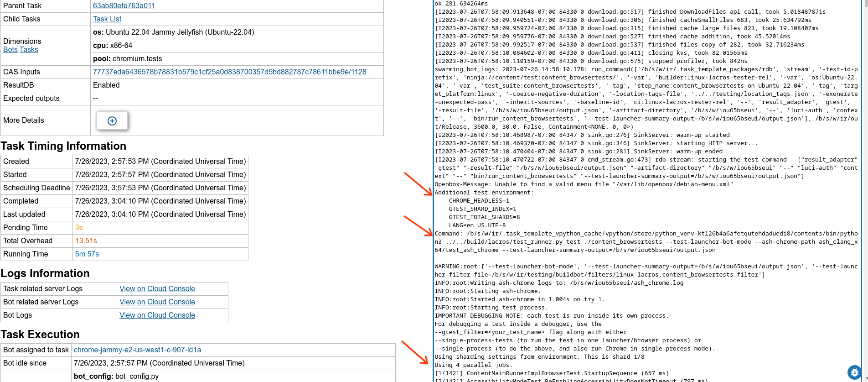Viewport: 868px width, 382px height.
Task: Click the Pending Time value 3s
Action: click(x=79, y=228)
